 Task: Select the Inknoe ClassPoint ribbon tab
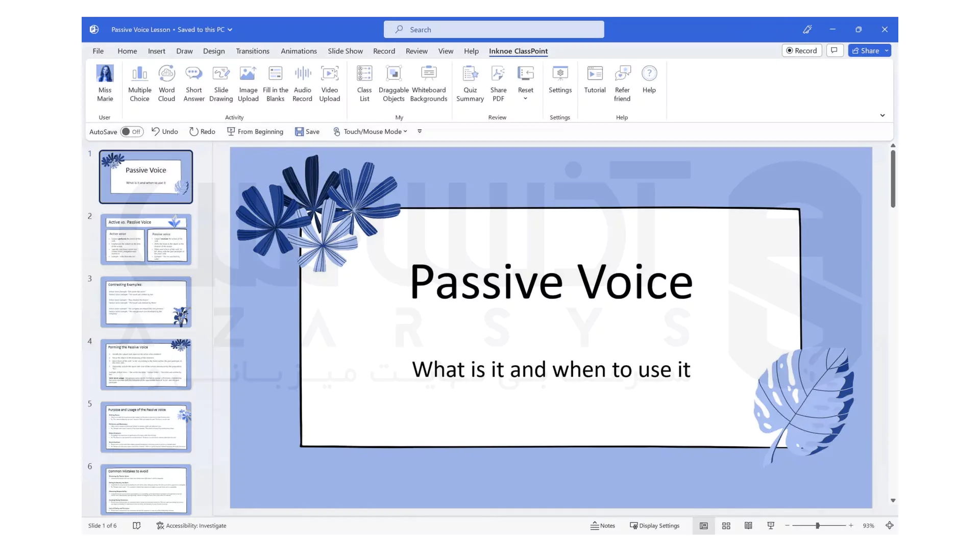pos(518,51)
